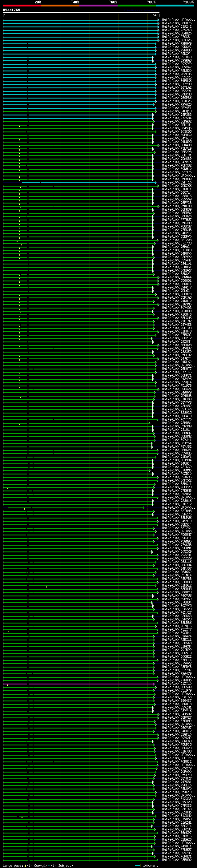This screenshot has height=868, width=197.
Task: Select hit label UniRef100_B6TLA2
Action: (x=177, y=88)
